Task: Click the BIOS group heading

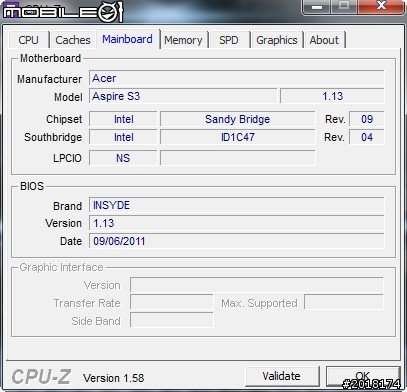Action: pos(32,186)
